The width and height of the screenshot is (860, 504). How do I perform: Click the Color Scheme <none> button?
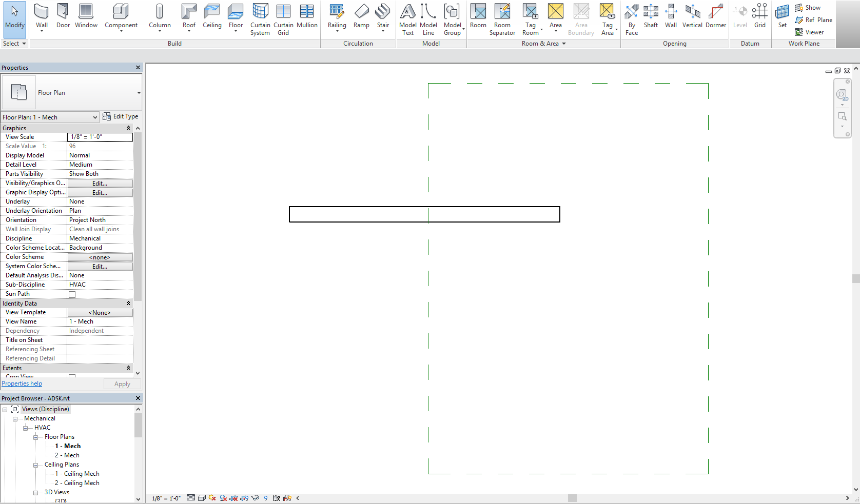point(100,257)
